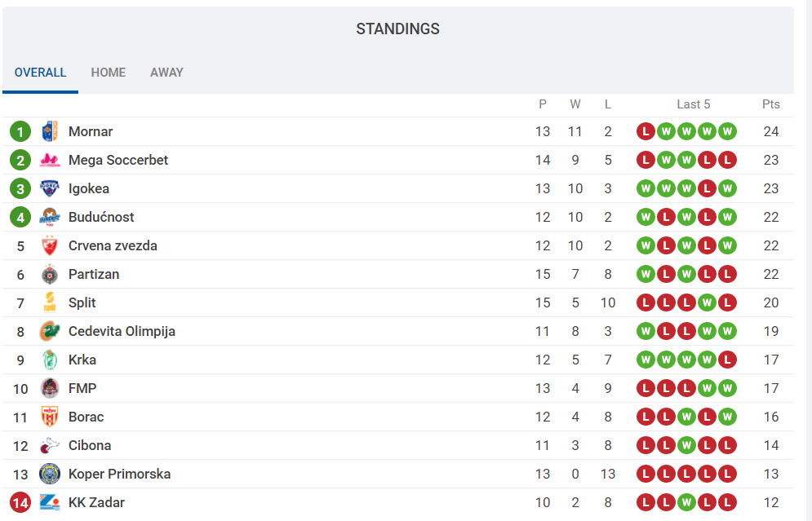Screen dimensions: 812x521
Task: Open the Budućnost team link
Action: click(101, 217)
